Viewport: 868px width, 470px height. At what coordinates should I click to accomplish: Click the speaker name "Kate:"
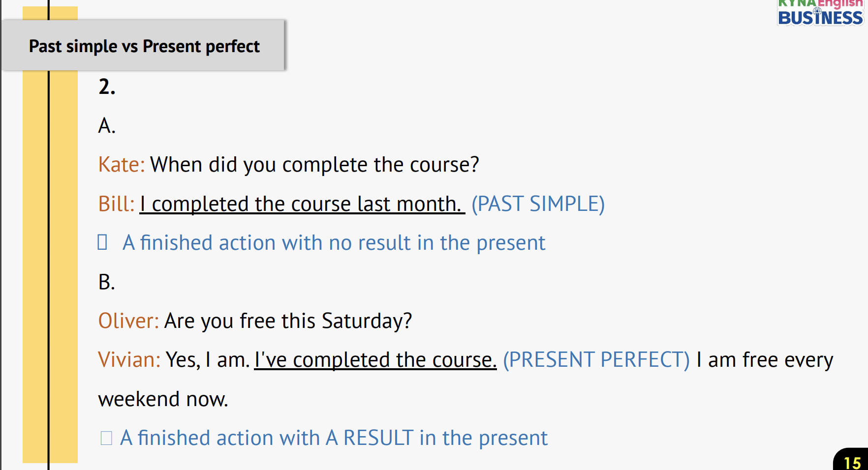tap(122, 165)
